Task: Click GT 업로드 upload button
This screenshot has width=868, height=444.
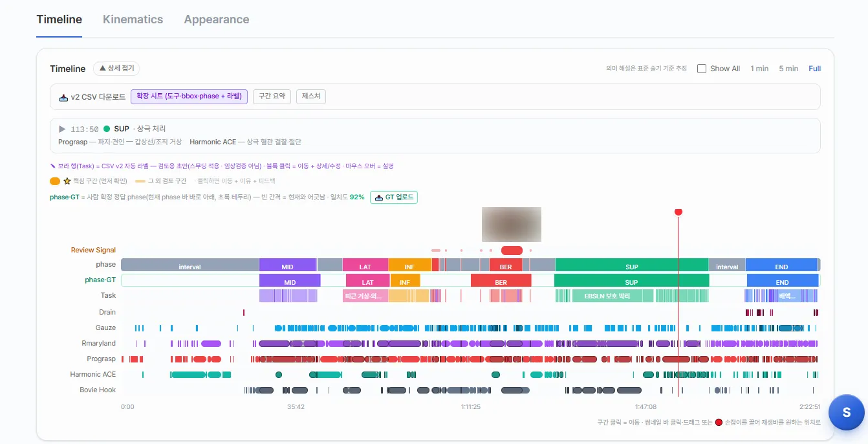Action: [x=394, y=197]
